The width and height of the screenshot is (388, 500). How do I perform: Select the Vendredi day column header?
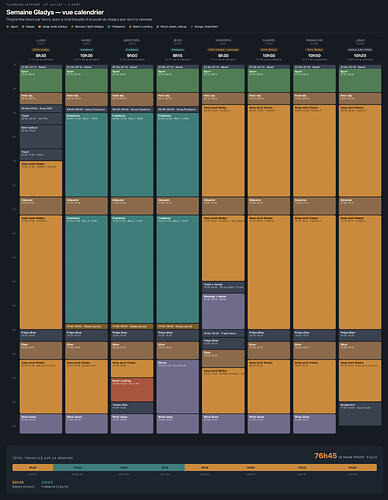tap(223, 40)
